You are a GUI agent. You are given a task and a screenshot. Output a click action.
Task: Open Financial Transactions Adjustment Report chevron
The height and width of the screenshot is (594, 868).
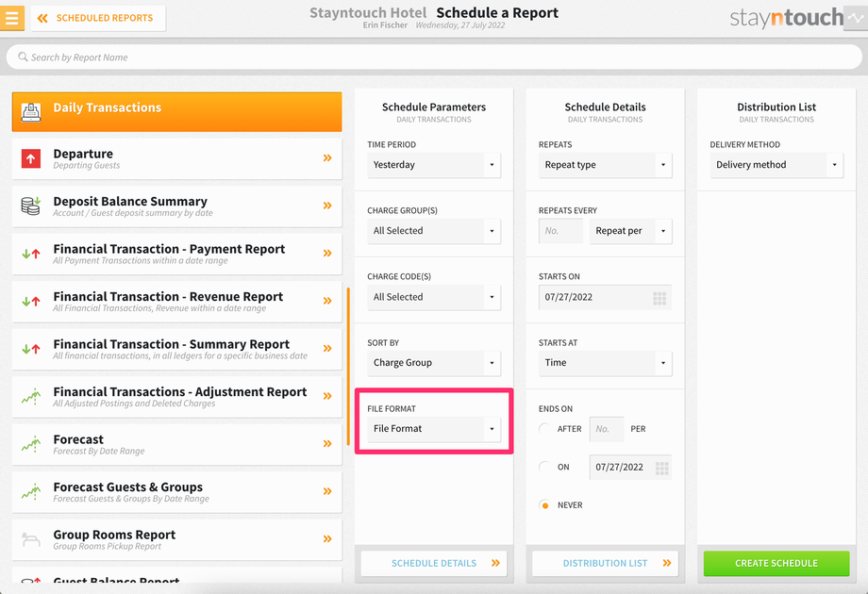[327, 396]
